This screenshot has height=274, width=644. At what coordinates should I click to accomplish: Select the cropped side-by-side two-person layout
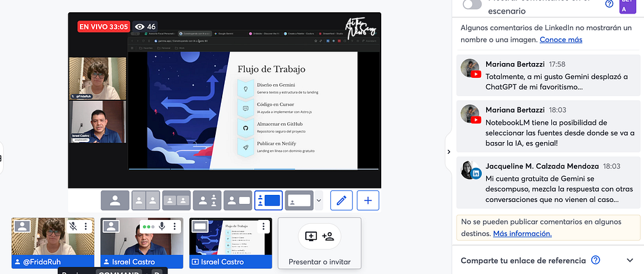click(x=146, y=201)
